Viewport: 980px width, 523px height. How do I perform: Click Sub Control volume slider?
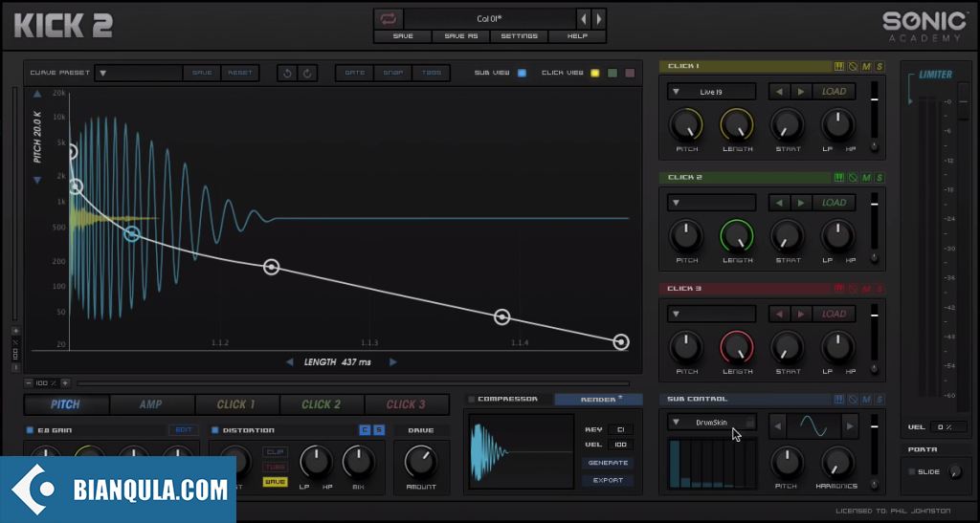(875, 443)
